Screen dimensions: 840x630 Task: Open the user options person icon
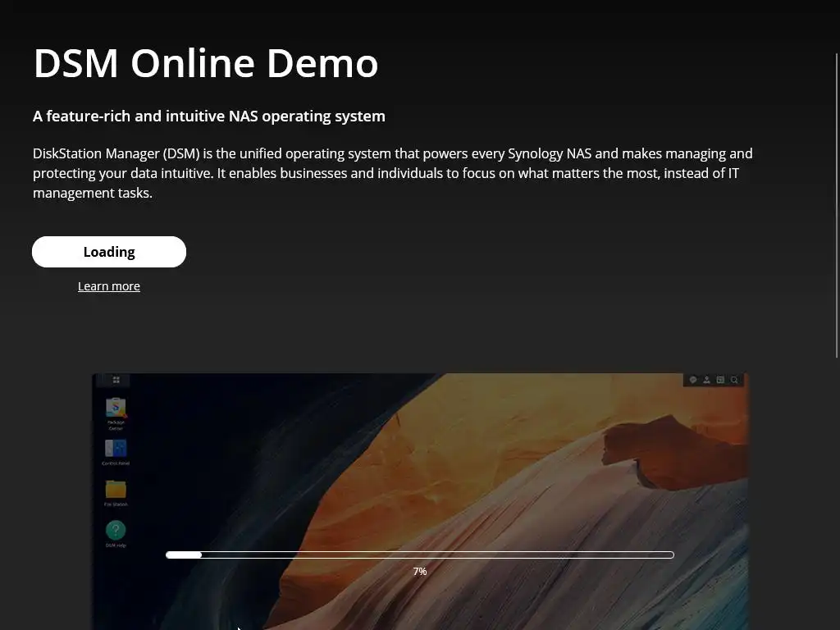pyautogui.click(x=706, y=380)
